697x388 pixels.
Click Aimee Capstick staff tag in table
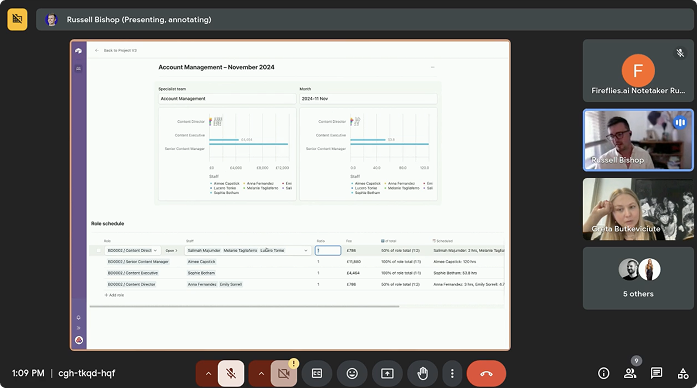(x=201, y=262)
